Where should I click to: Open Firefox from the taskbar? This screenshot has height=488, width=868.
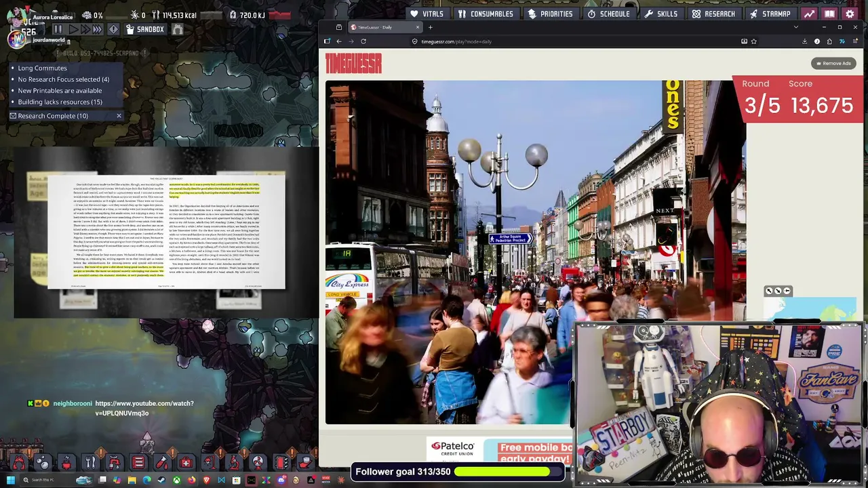click(191, 480)
